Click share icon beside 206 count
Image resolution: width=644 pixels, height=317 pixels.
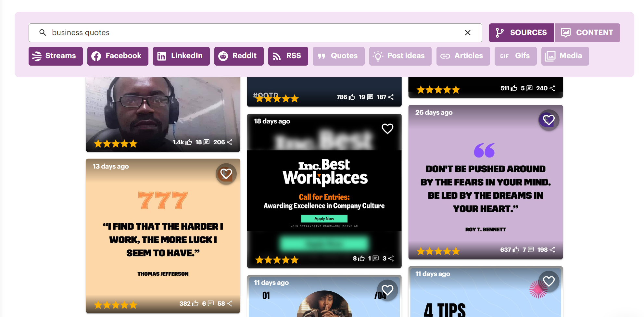(230, 142)
